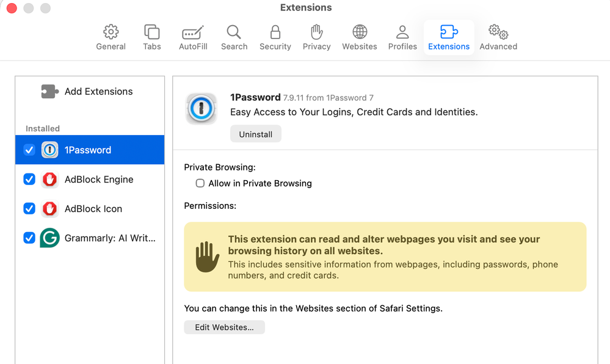Viewport: 610px width, 364px height.
Task: Select the AdBlock Engine list row
Action: 99,180
